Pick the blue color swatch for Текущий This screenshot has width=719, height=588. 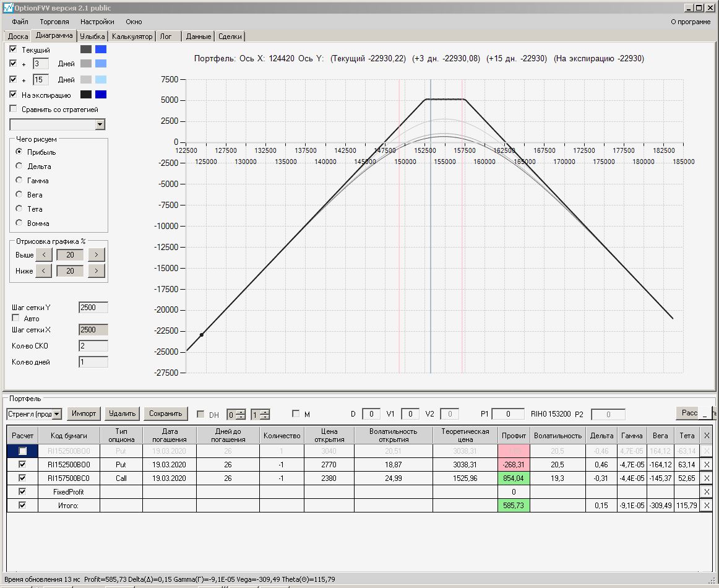[101, 50]
